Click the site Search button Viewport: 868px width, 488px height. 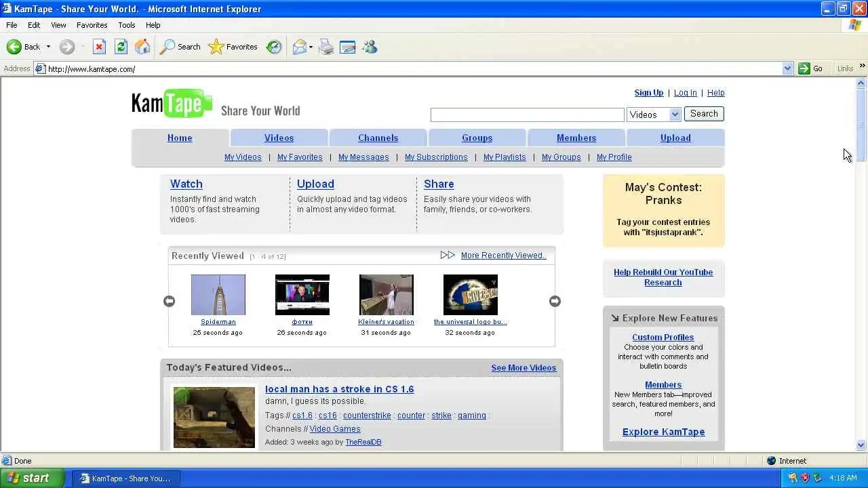704,114
